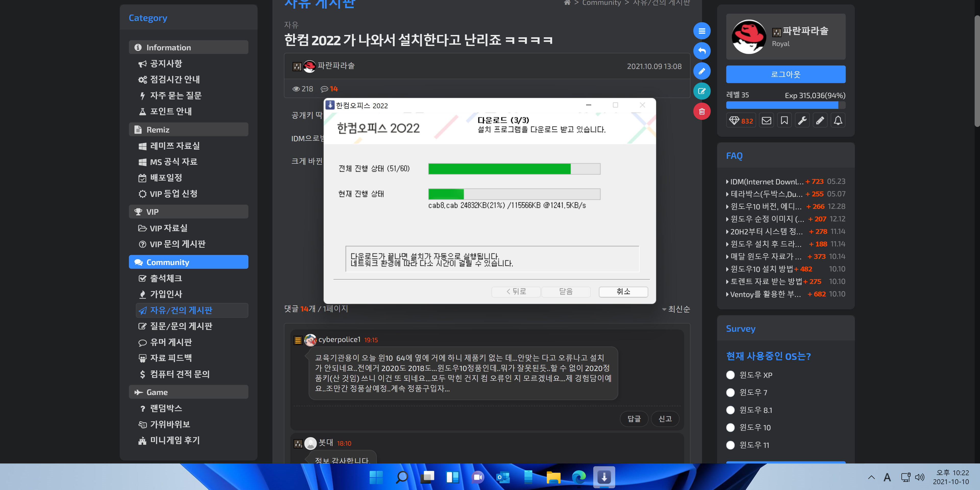Image resolution: width=980 pixels, height=490 pixels.
Task: Open the envelope messages icon in profile panel
Action: (x=766, y=121)
